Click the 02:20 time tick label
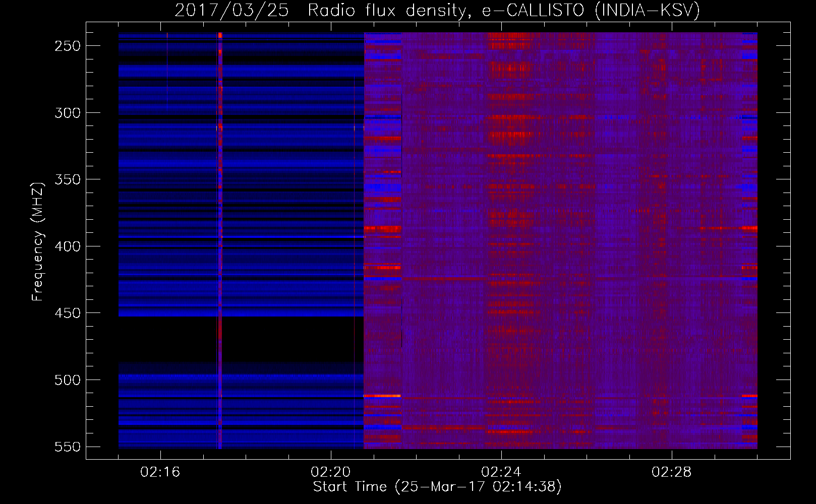This screenshot has width=816, height=504. pos(331,472)
